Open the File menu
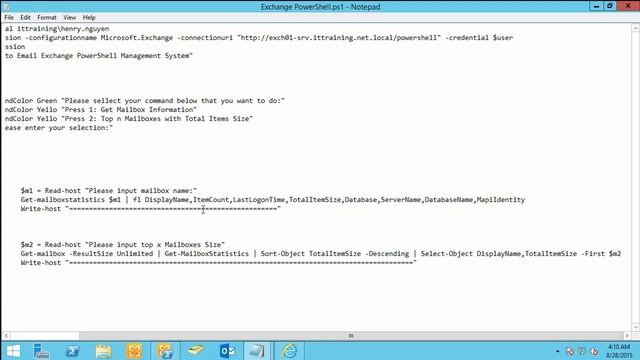The width and height of the screenshot is (640, 360). [9, 18]
